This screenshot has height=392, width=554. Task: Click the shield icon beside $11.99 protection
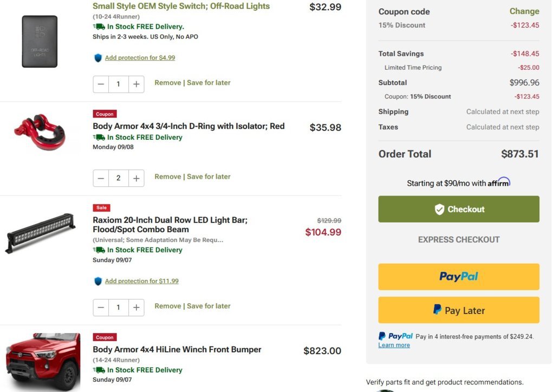pyautogui.click(x=98, y=282)
